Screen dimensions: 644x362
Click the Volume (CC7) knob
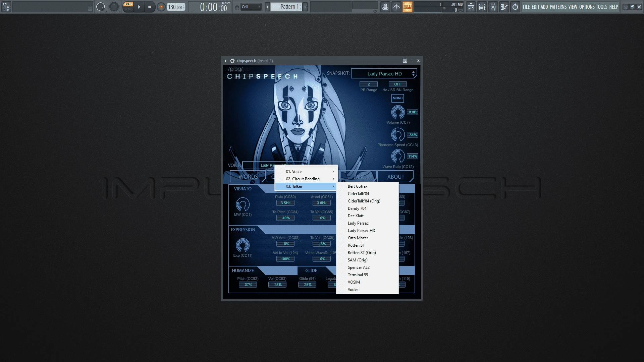[398, 112]
